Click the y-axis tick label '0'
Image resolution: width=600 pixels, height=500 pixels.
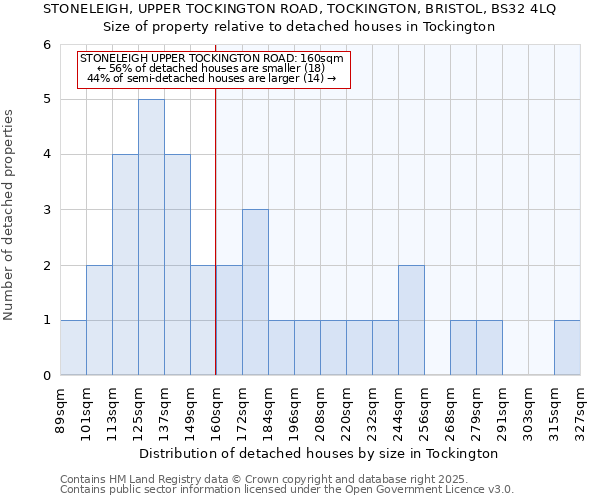[x=47, y=375]
